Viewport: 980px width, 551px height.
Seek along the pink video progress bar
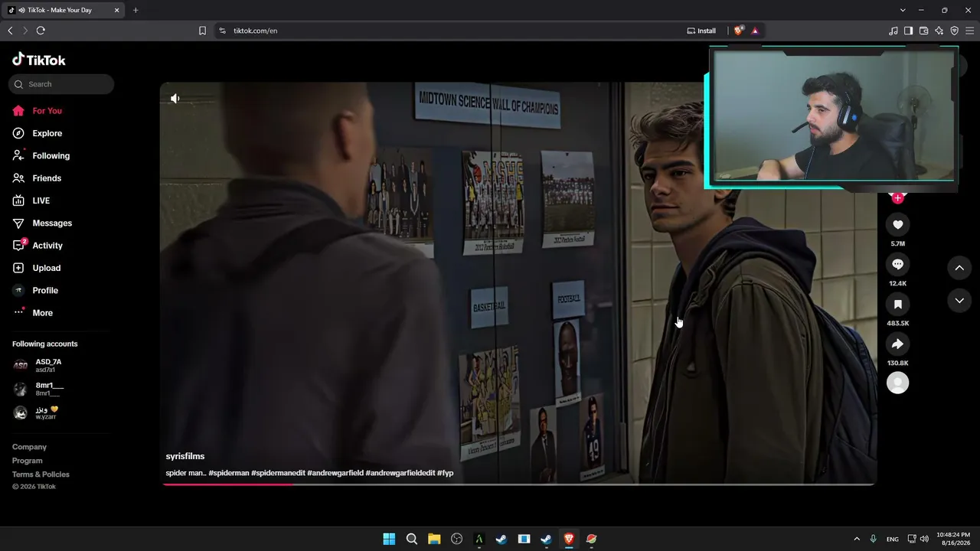(518, 484)
